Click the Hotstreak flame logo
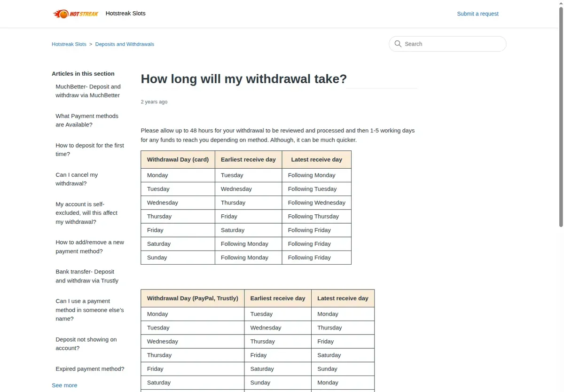 (x=76, y=14)
